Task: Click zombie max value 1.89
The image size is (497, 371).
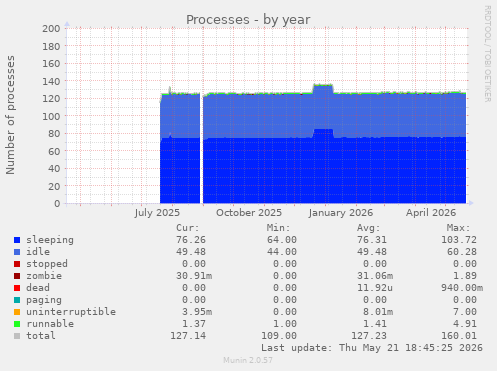Action: 465,276
